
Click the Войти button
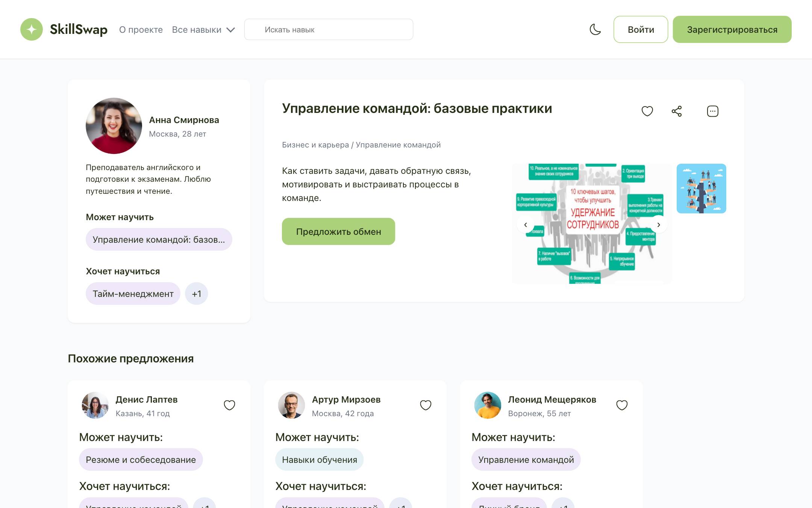pyautogui.click(x=641, y=29)
